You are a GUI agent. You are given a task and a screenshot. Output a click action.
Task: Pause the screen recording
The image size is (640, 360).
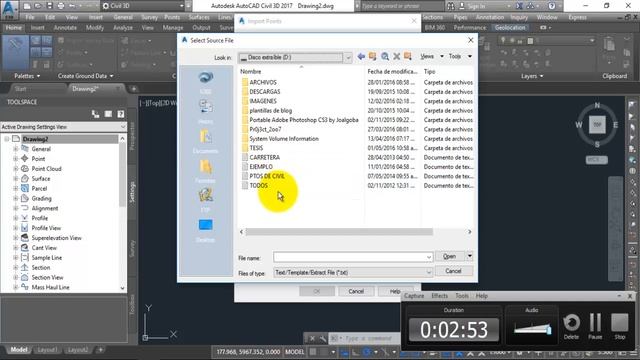[595, 327]
